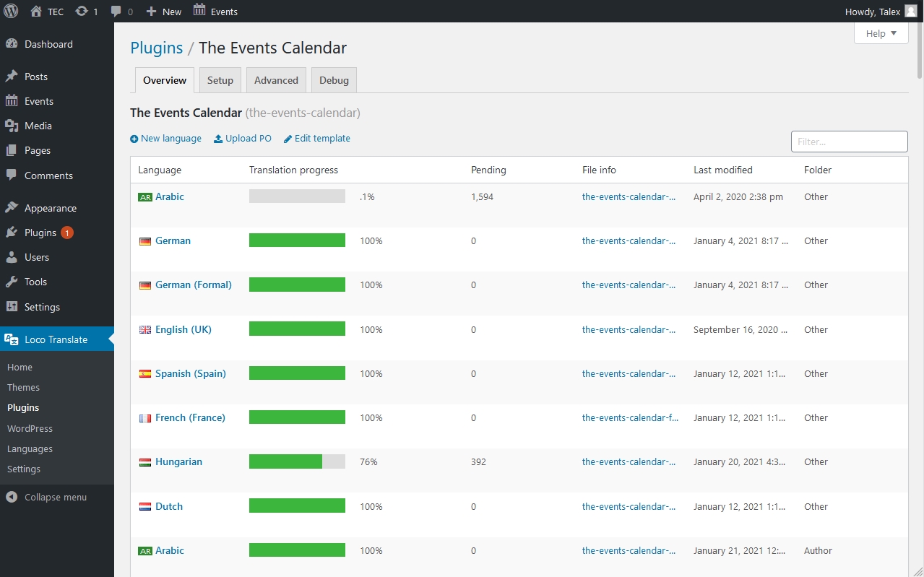Click the Events calendar icon in sidebar
The image size is (924, 577).
point(12,101)
